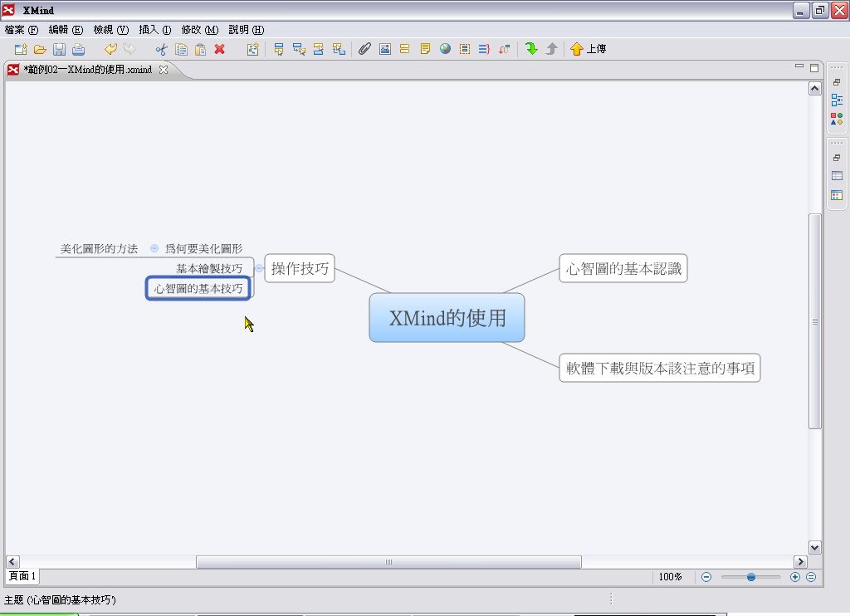Click the vertical scrollbar up arrow

click(x=815, y=88)
